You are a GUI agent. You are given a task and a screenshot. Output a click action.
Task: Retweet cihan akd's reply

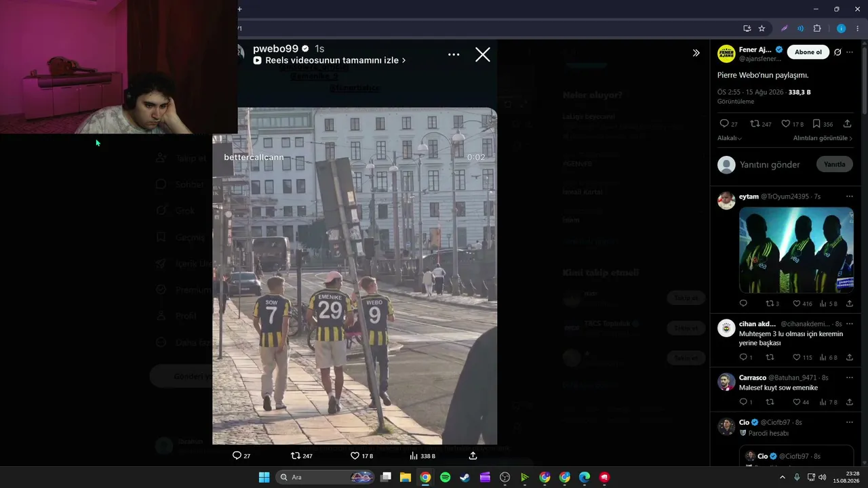pyautogui.click(x=770, y=357)
